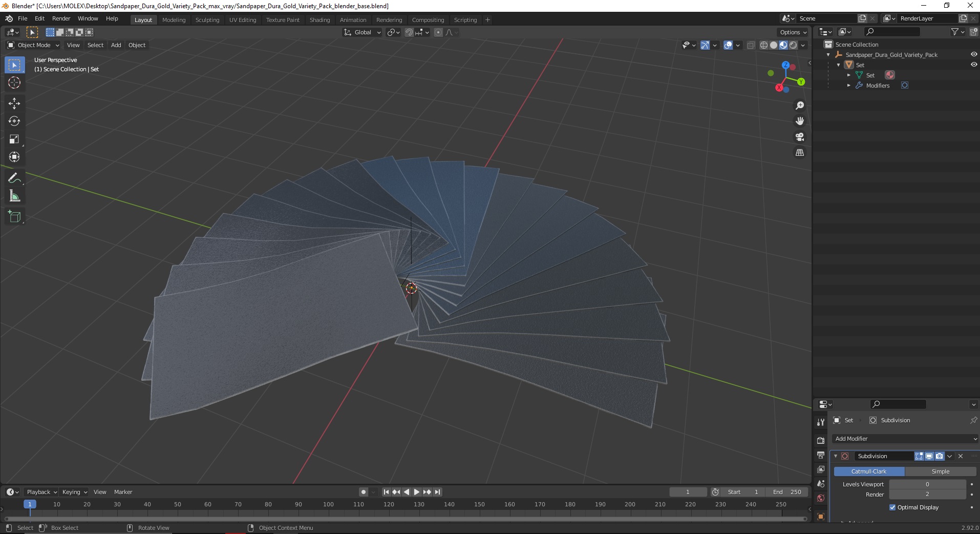
Task: Open the viewport Add menu
Action: pos(116,45)
